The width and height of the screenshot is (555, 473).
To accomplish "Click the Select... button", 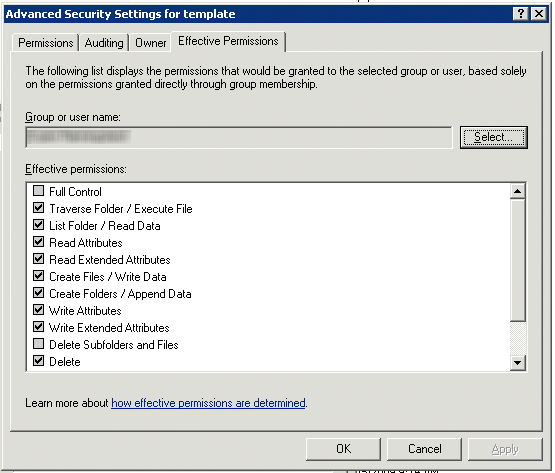I will point(493,137).
